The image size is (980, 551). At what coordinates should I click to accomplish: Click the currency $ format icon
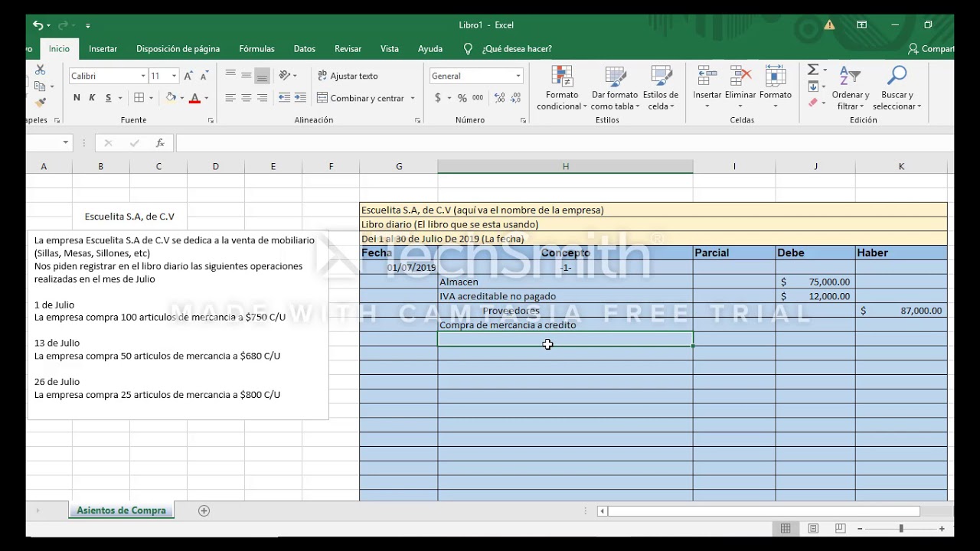pos(438,98)
